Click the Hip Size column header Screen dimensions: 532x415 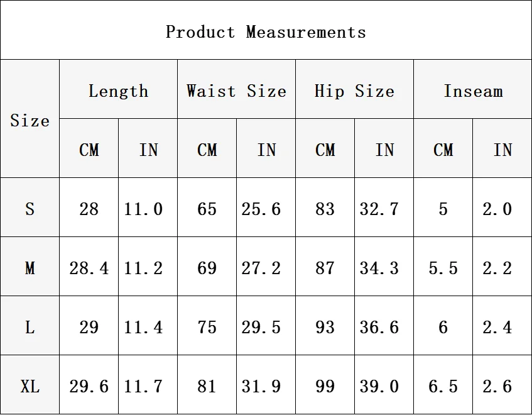(354, 89)
